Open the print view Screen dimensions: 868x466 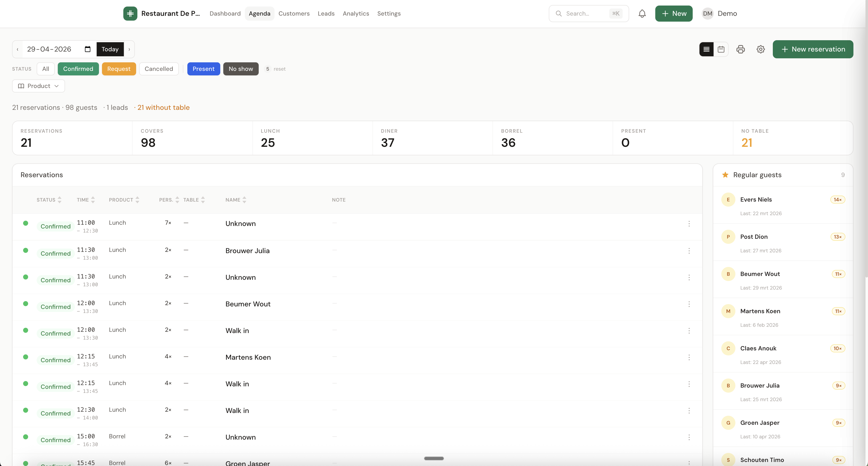tap(741, 49)
